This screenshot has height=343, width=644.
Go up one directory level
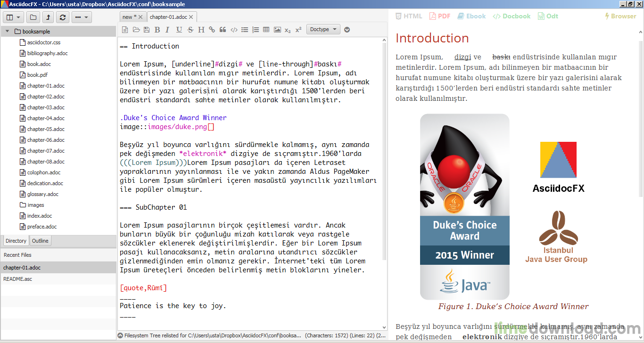point(48,17)
